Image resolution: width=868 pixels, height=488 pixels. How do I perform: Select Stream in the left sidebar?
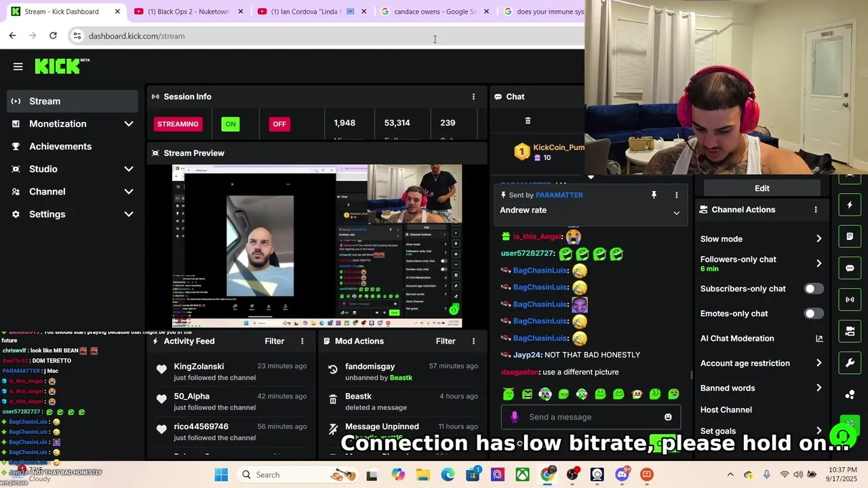point(73,101)
